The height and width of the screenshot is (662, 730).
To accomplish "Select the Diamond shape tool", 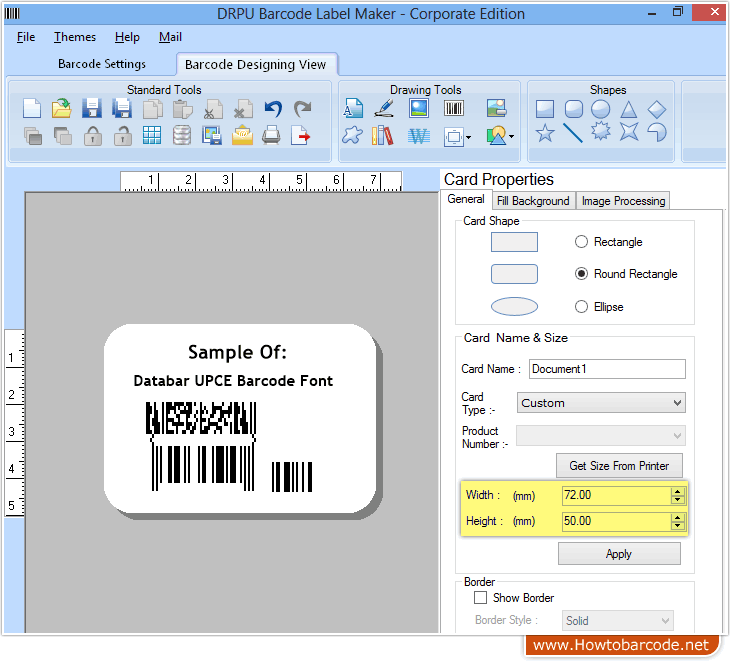I will click(657, 109).
